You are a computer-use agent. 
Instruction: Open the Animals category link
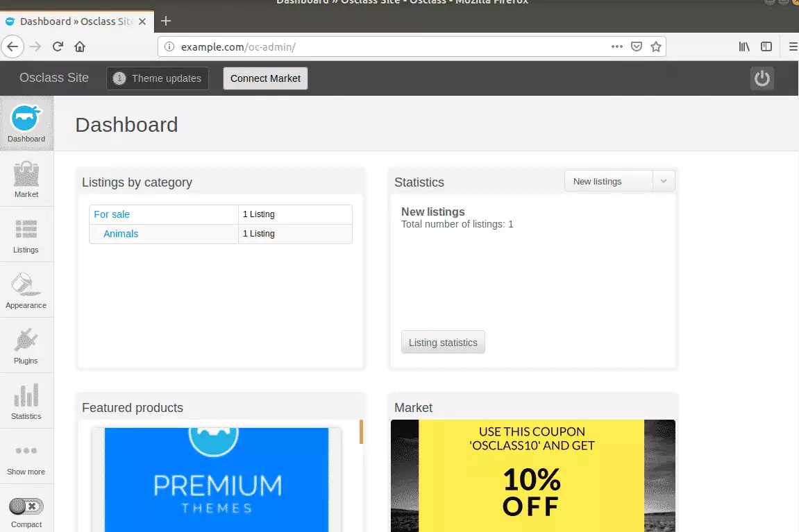tap(121, 234)
